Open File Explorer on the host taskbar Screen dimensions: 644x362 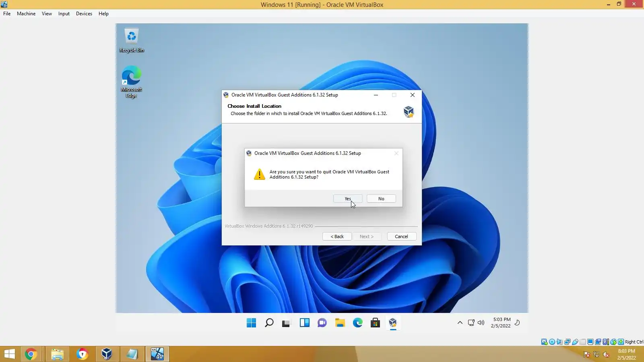pos(57,354)
